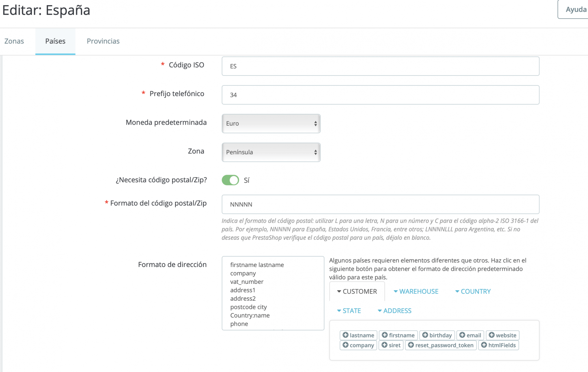Switch to the Zonas tab

(x=14, y=41)
